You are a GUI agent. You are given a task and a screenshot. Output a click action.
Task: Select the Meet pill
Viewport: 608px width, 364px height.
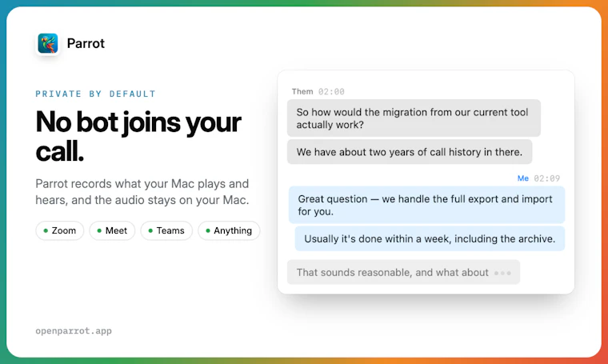click(x=112, y=230)
